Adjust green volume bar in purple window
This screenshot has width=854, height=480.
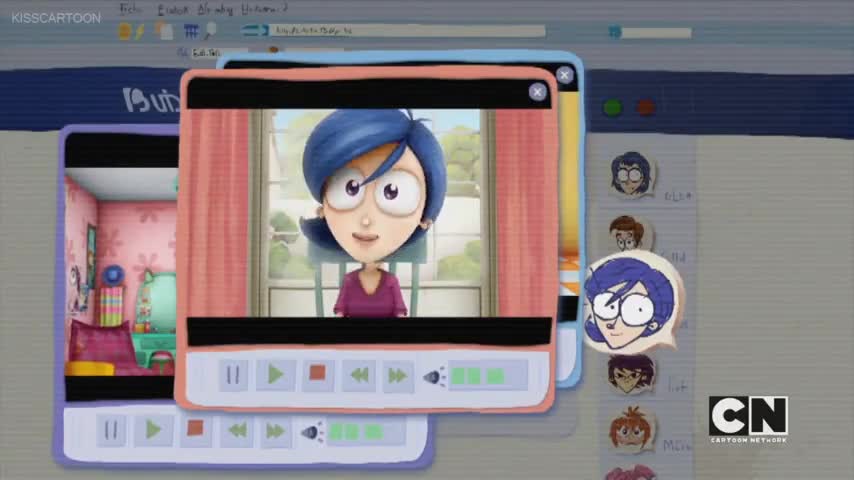365,432
